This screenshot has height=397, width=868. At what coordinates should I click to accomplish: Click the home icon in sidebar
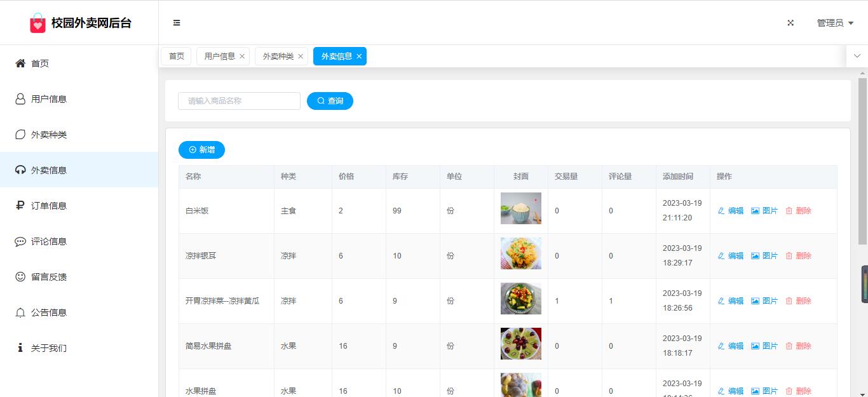click(20, 64)
